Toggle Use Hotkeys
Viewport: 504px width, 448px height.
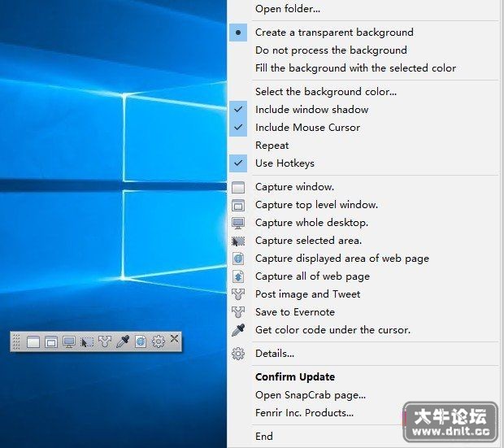pos(363,163)
